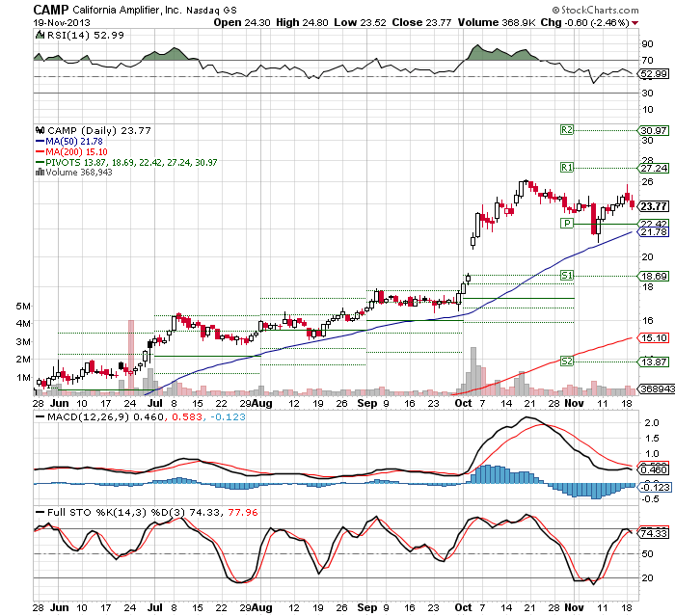The height and width of the screenshot is (616, 675).
Task: Select the 19-Nov-2013 date text
Action: [x=62, y=22]
